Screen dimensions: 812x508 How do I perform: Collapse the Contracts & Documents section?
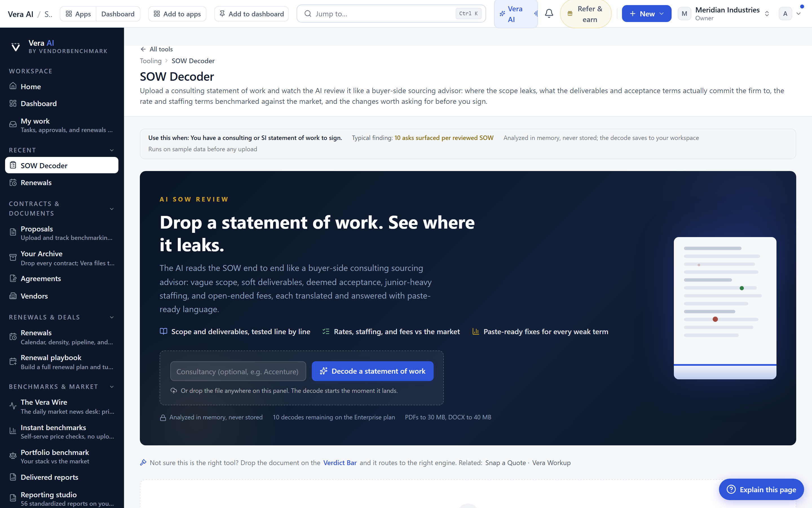coord(112,209)
